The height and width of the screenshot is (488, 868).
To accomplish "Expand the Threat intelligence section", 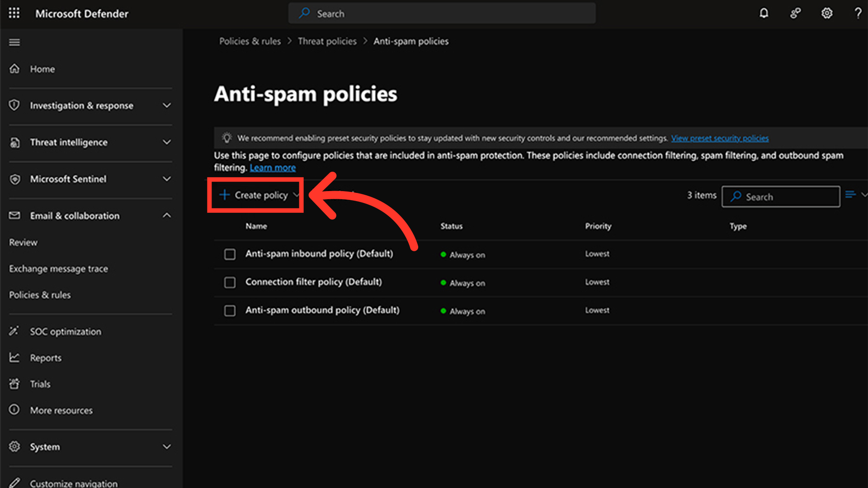I will [166, 142].
